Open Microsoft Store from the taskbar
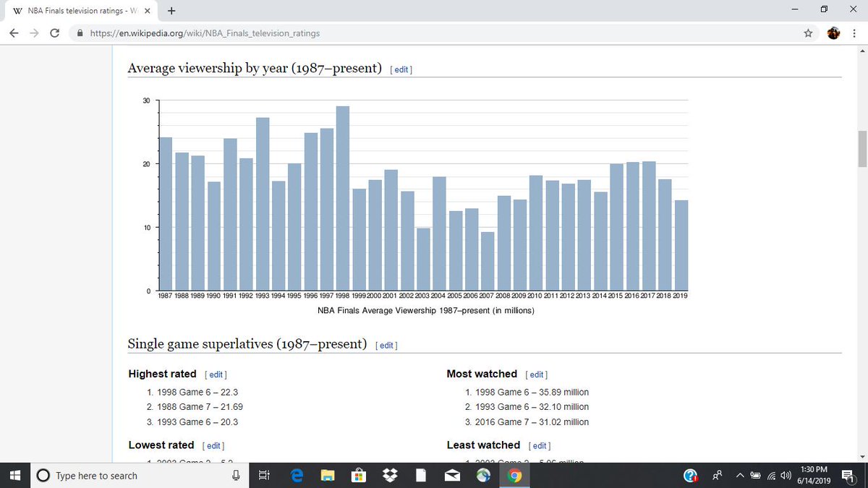The width and height of the screenshot is (868, 488). 359,476
